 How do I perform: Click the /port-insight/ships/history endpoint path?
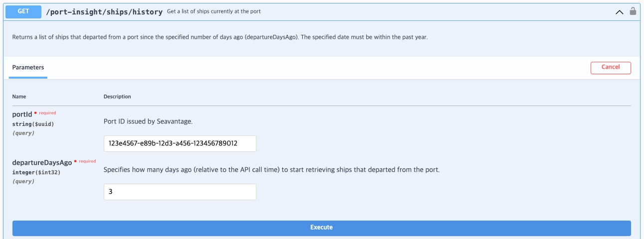point(104,11)
